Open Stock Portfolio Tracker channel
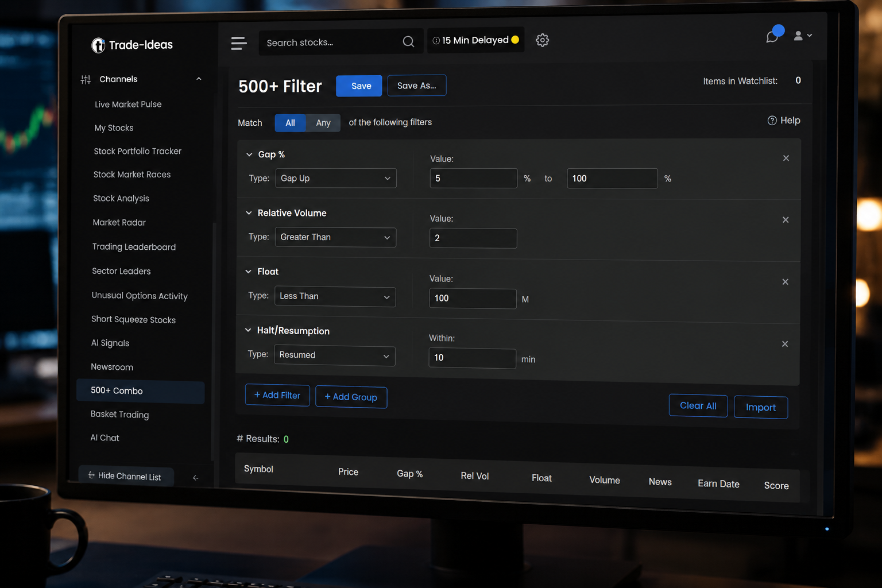 [x=137, y=151]
